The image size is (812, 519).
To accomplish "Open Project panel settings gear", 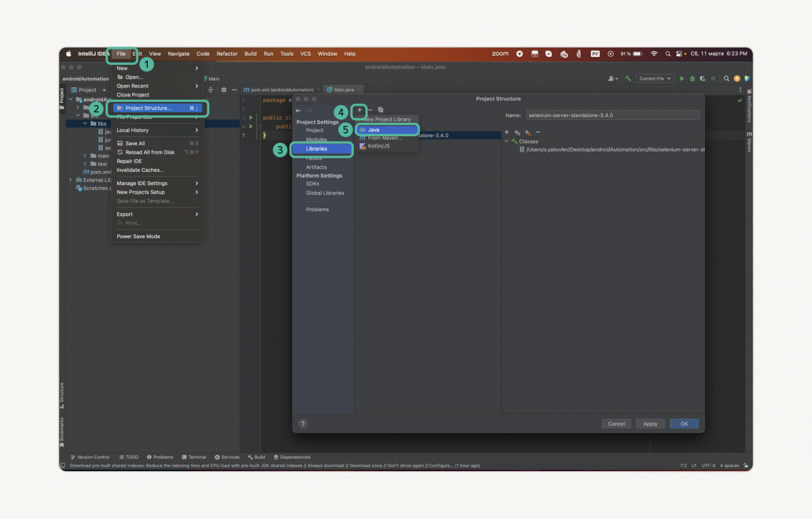I will point(224,89).
